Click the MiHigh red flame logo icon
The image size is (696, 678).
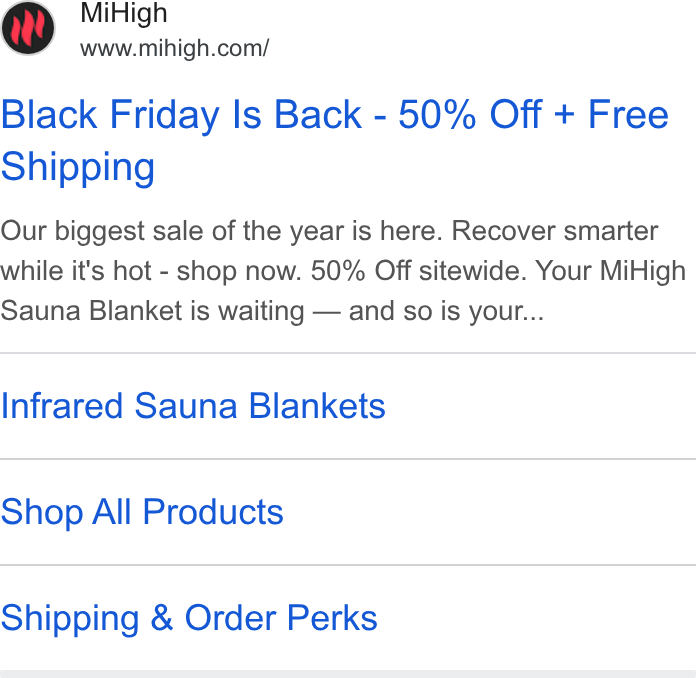click(28, 28)
